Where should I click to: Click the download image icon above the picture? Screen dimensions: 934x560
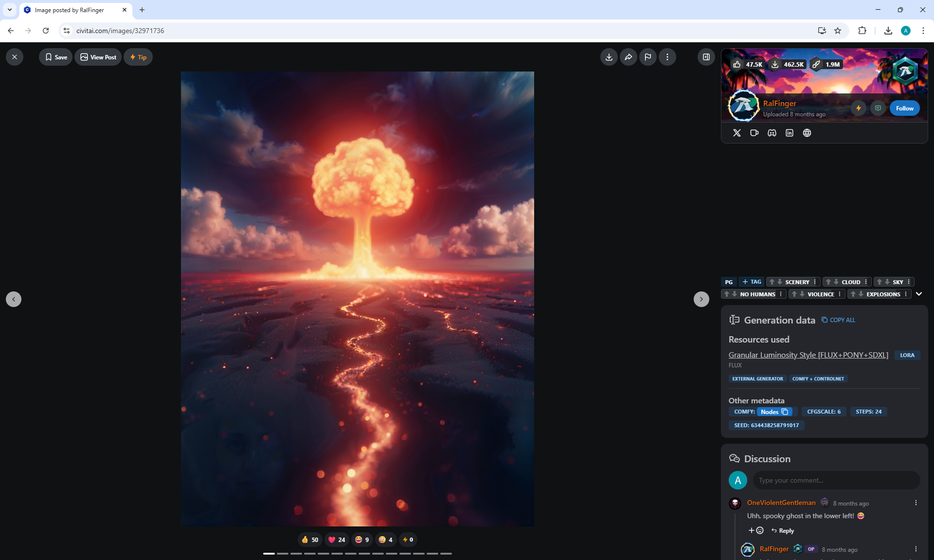[x=609, y=57]
